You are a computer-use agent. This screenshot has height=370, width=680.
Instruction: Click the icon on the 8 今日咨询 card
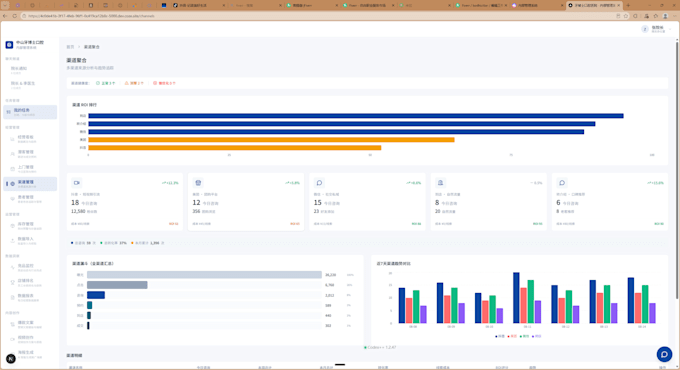pyautogui.click(x=441, y=183)
